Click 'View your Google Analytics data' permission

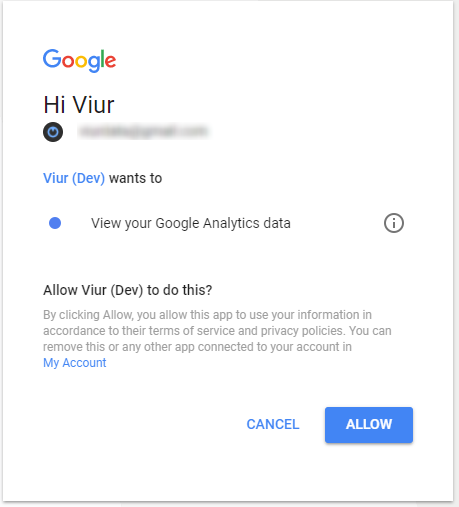[191, 223]
